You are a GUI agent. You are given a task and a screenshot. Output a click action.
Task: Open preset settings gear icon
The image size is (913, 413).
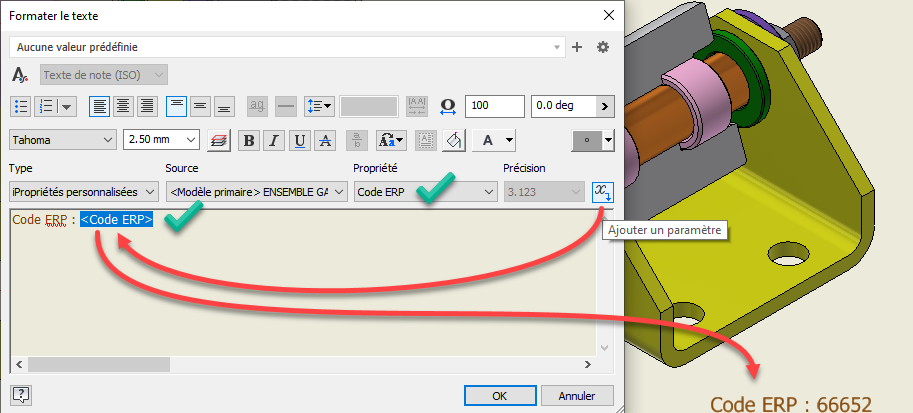[603, 47]
